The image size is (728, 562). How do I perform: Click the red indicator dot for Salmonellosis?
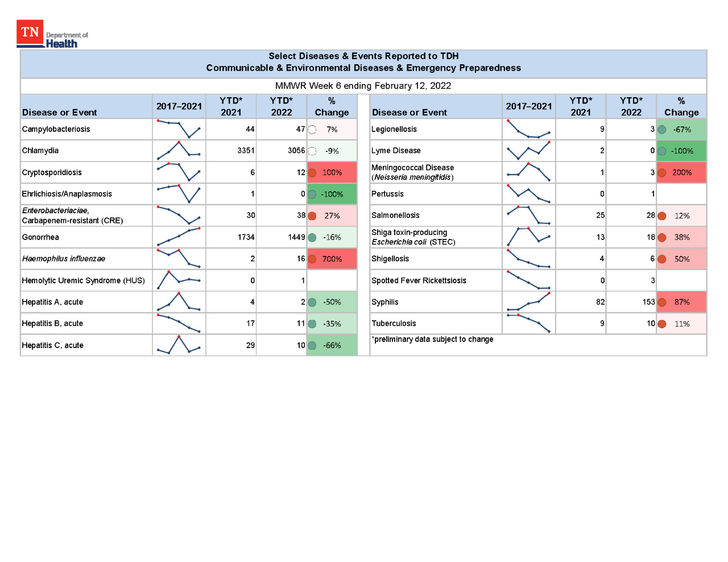pyautogui.click(x=662, y=216)
